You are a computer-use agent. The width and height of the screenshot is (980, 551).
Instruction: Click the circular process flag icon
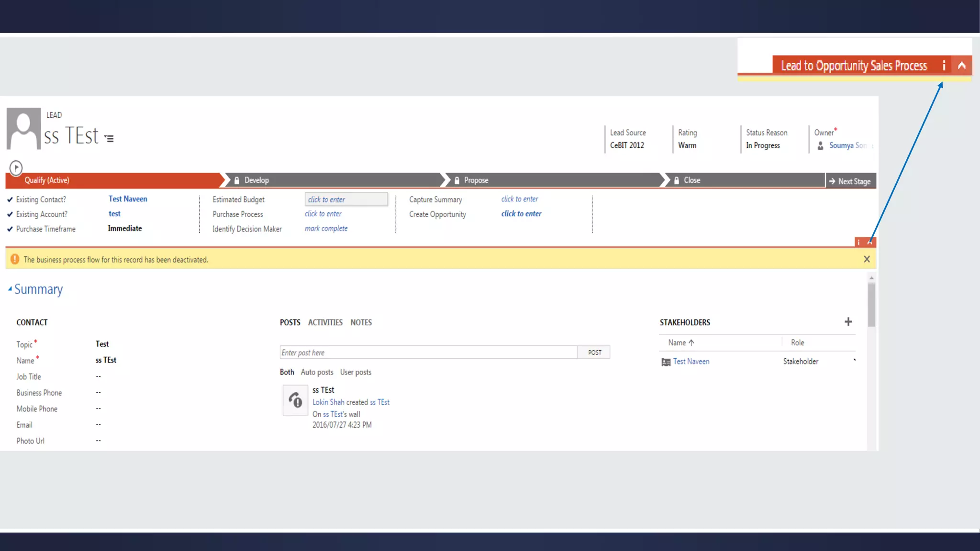(x=16, y=167)
